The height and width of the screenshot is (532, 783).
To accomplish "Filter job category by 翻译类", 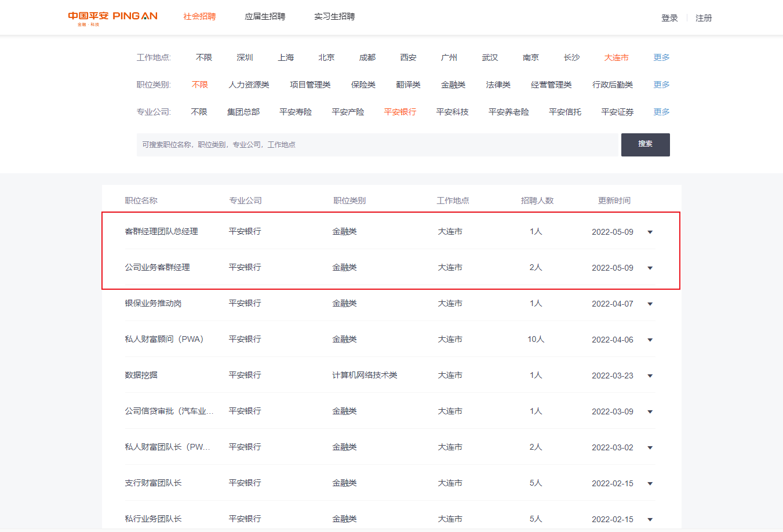I will tap(409, 85).
